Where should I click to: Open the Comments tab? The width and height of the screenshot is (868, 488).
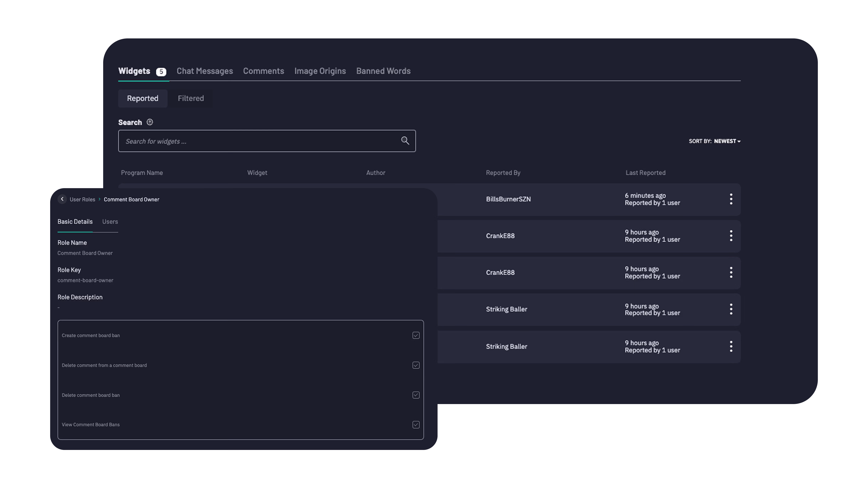pyautogui.click(x=263, y=71)
